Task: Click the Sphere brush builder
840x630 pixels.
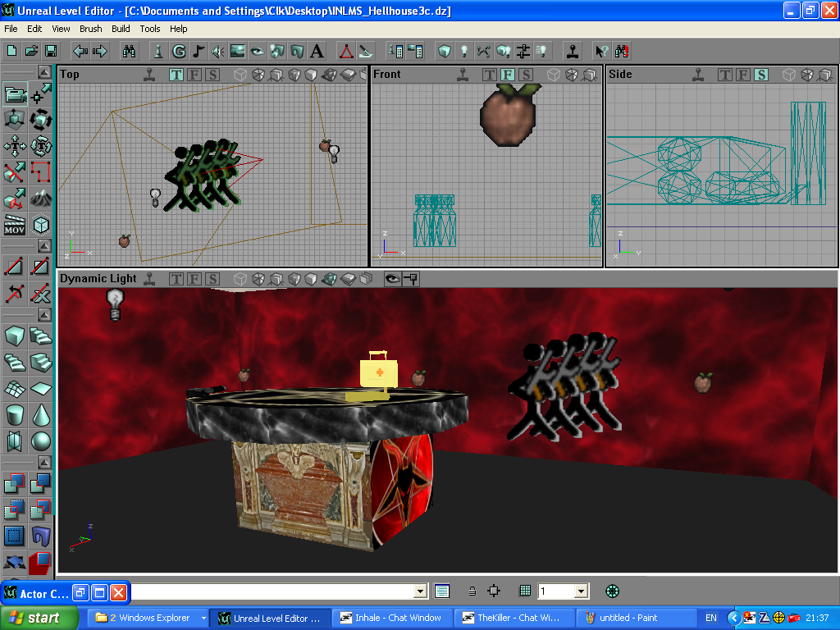Action: [x=40, y=441]
